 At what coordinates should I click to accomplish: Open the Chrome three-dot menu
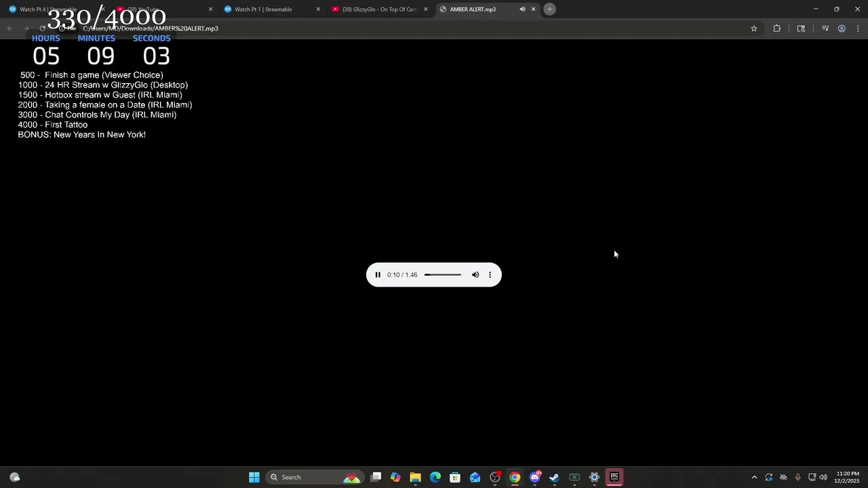[x=858, y=28]
